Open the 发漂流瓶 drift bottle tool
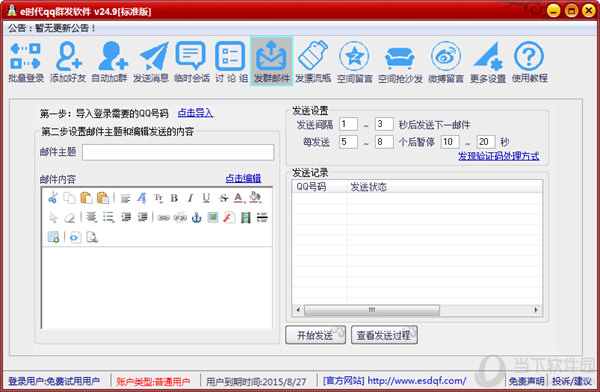Screen dimensions: 600x392 click(313, 62)
